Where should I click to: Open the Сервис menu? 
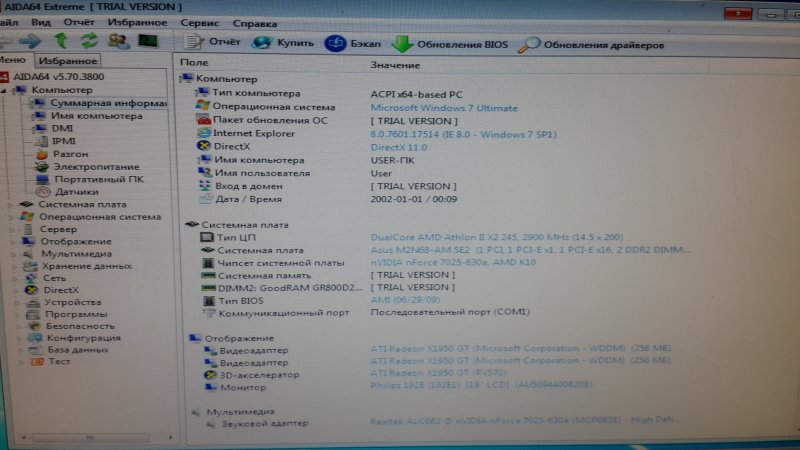199,22
